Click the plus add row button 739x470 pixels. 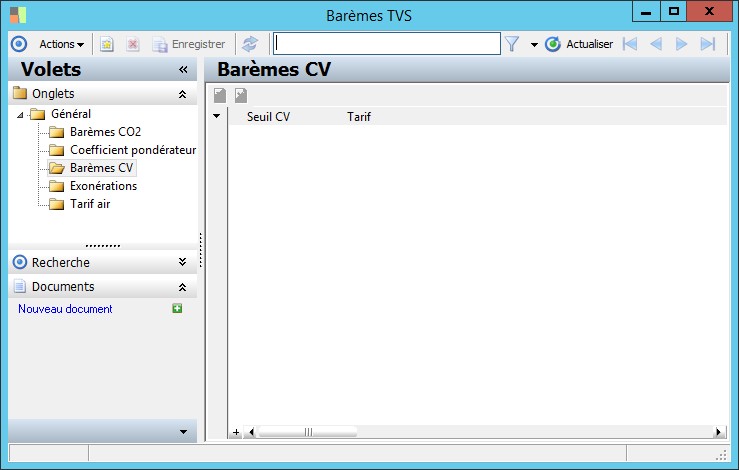pos(236,432)
